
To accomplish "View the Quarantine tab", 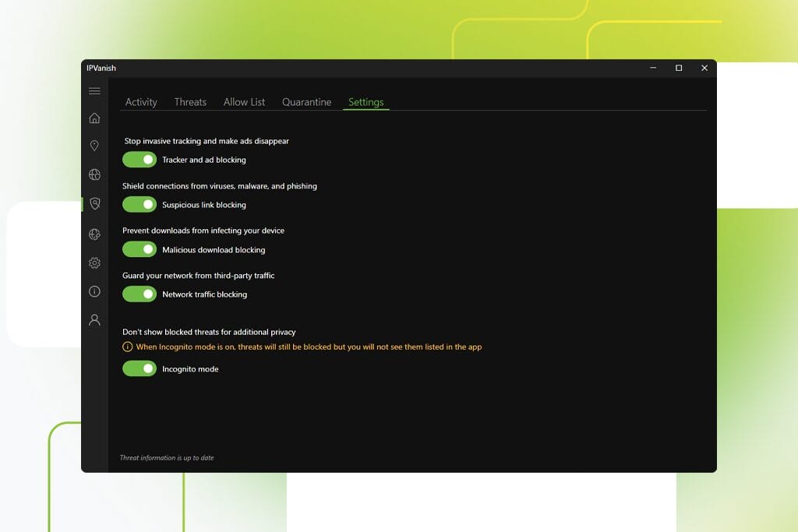I will [307, 102].
